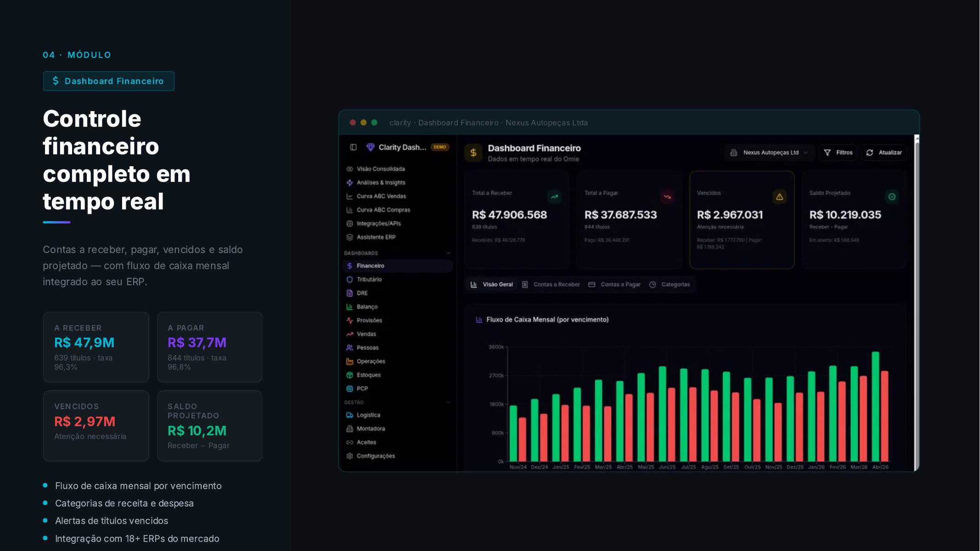980x551 pixels.
Task: Switch to the Contas a Pagar tab
Action: 614,285
